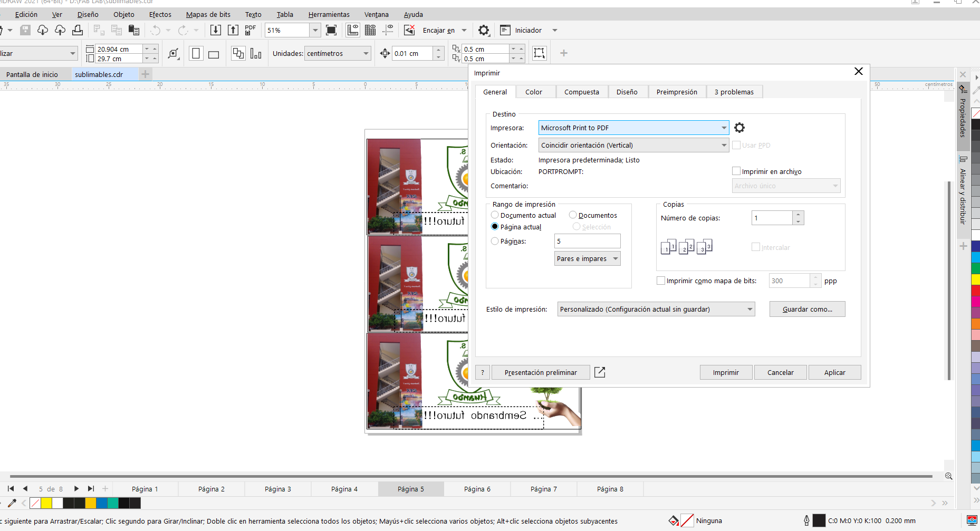Image resolution: width=980 pixels, height=531 pixels.
Task: Enable the Imprimir en archivo checkbox
Action: [x=736, y=171]
